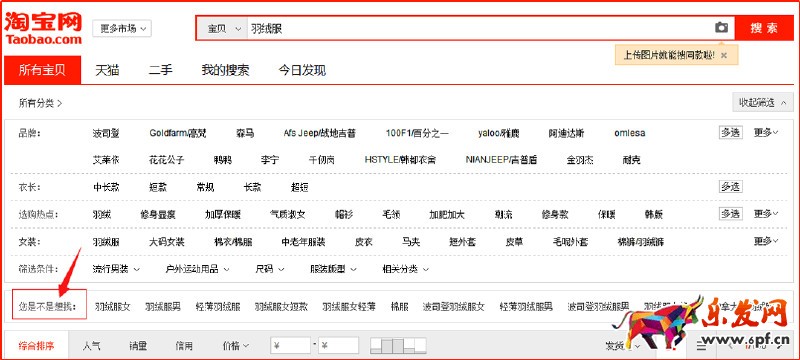
Task: Select brand 耐克
Action: 632,160
